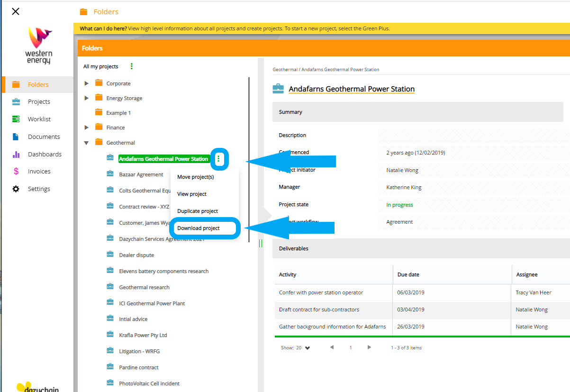This screenshot has height=392, width=570.
Task: Open the All my projects options menu
Action: pyautogui.click(x=131, y=66)
